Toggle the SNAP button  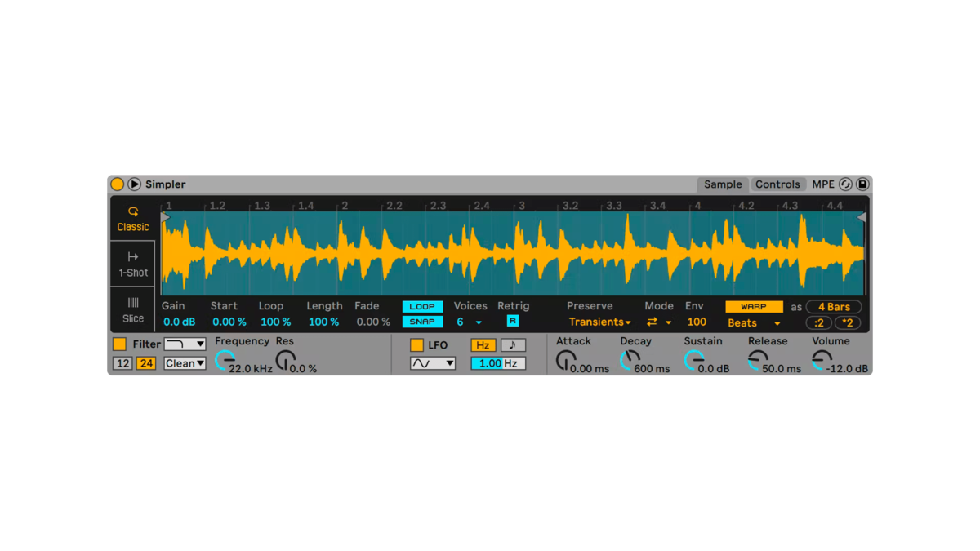422,322
